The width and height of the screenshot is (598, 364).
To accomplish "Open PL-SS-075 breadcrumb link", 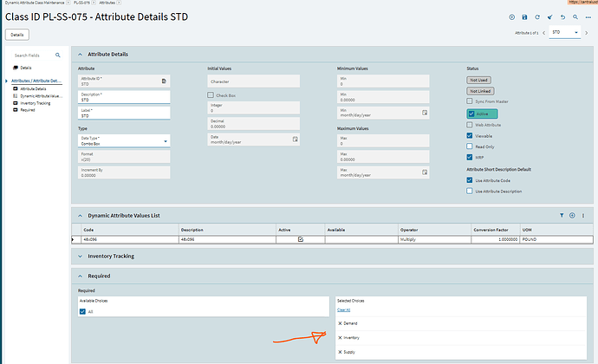I will click(x=81, y=3).
